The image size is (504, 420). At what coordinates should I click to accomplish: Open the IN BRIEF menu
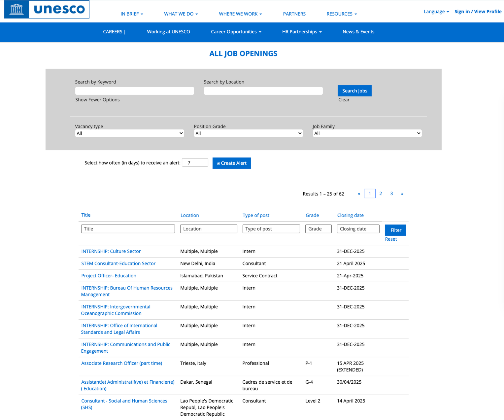(132, 14)
